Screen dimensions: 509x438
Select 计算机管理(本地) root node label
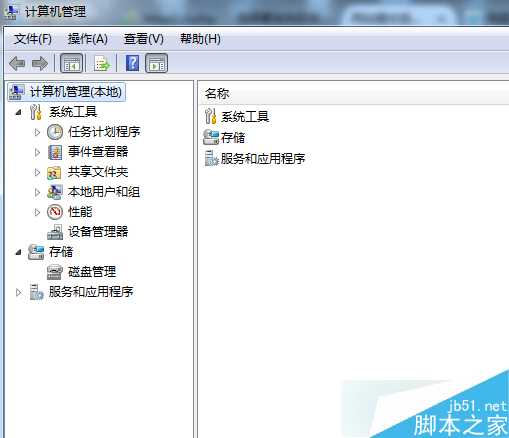click(x=76, y=92)
